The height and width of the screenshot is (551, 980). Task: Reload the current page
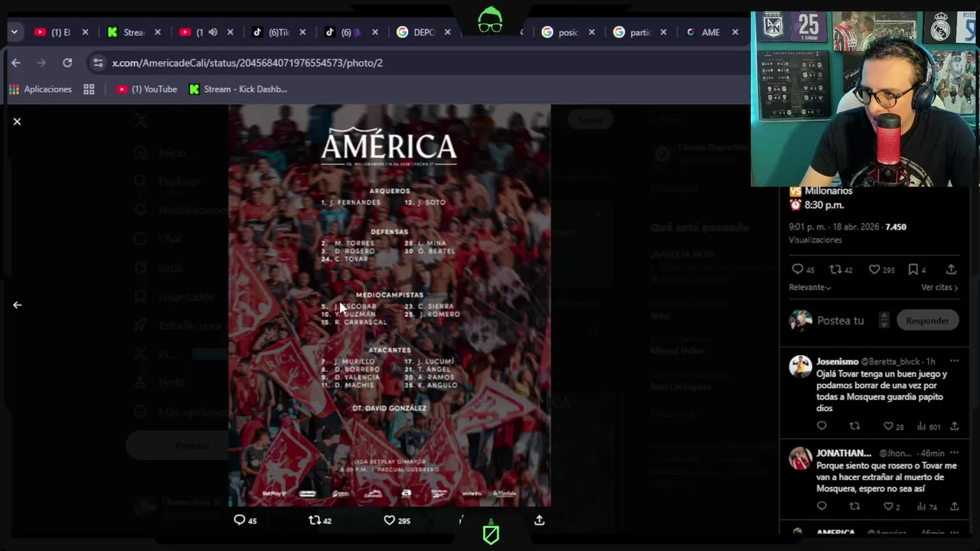click(67, 63)
